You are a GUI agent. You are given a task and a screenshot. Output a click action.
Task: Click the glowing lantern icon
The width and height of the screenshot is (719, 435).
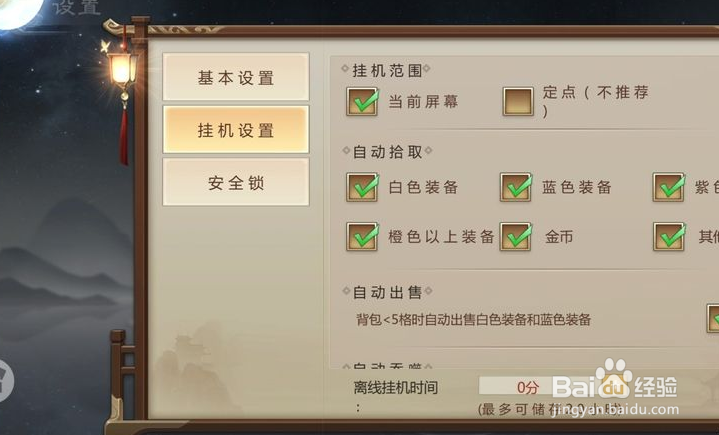[122, 69]
